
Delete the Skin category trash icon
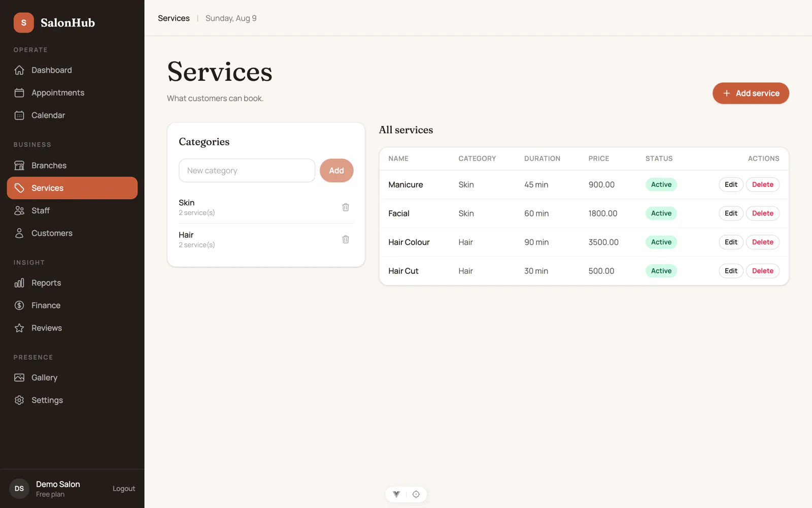346,207
